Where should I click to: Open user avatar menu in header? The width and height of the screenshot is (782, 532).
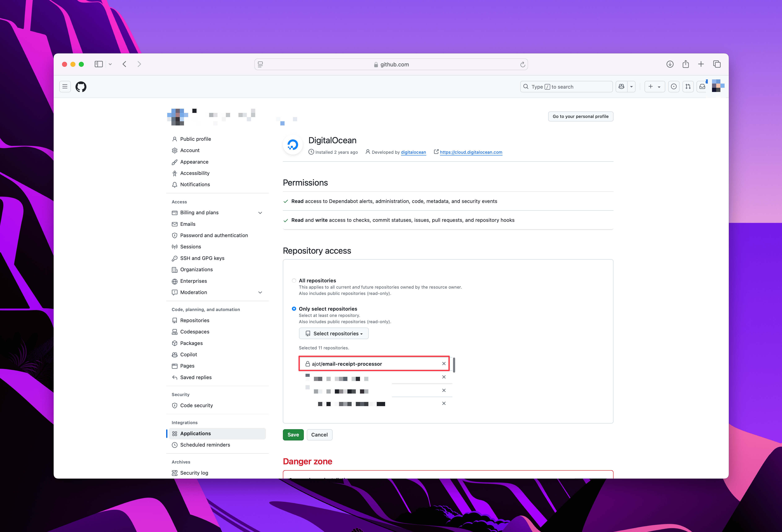pyautogui.click(x=718, y=86)
